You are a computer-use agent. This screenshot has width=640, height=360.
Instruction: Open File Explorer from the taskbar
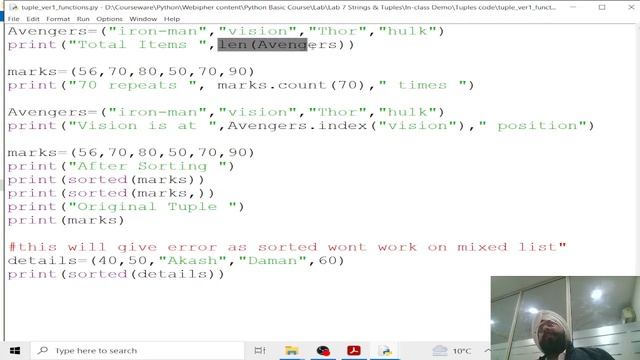[x=291, y=351]
